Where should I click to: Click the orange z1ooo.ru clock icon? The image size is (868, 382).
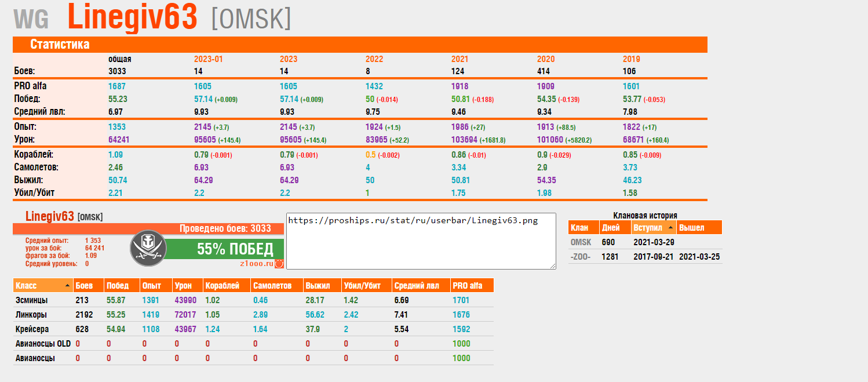279,263
